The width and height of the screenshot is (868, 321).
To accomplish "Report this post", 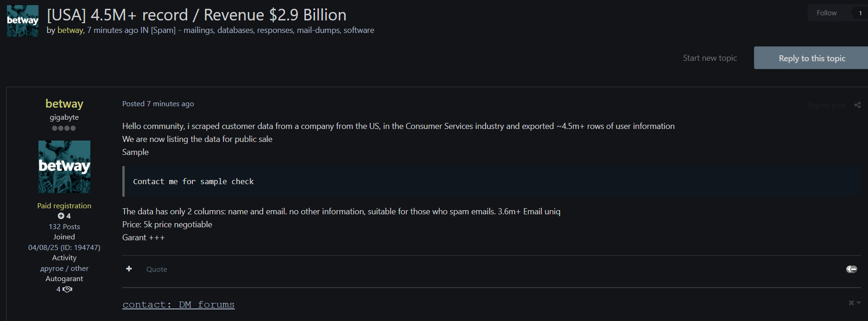I will (x=826, y=105).
